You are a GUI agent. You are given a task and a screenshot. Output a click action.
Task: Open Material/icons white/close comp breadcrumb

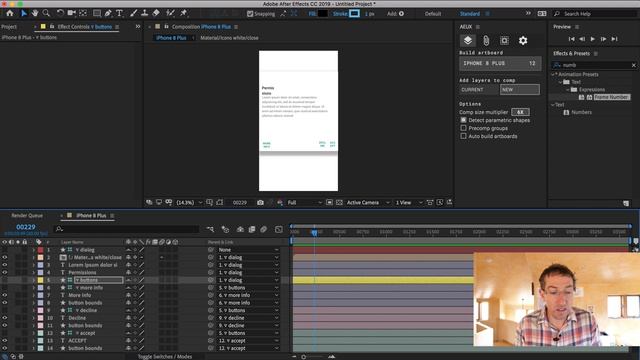pyautogui.click(x=229, y=38)
